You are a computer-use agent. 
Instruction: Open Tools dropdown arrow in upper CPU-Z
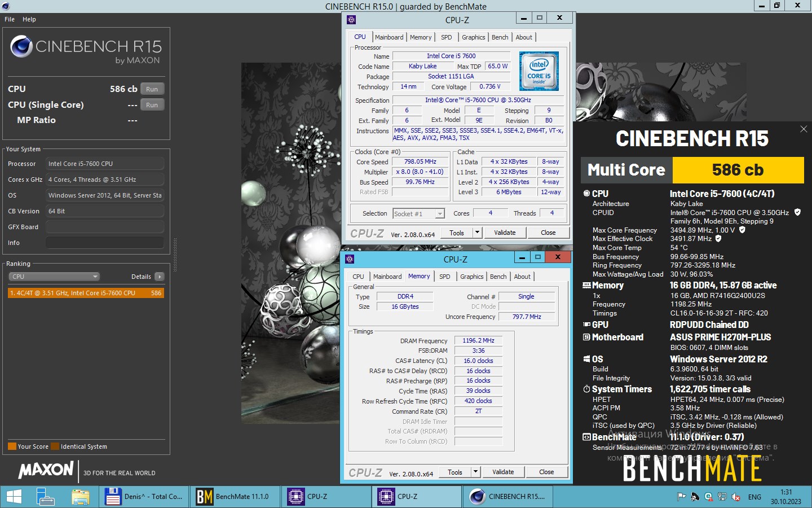coord(477,233)
